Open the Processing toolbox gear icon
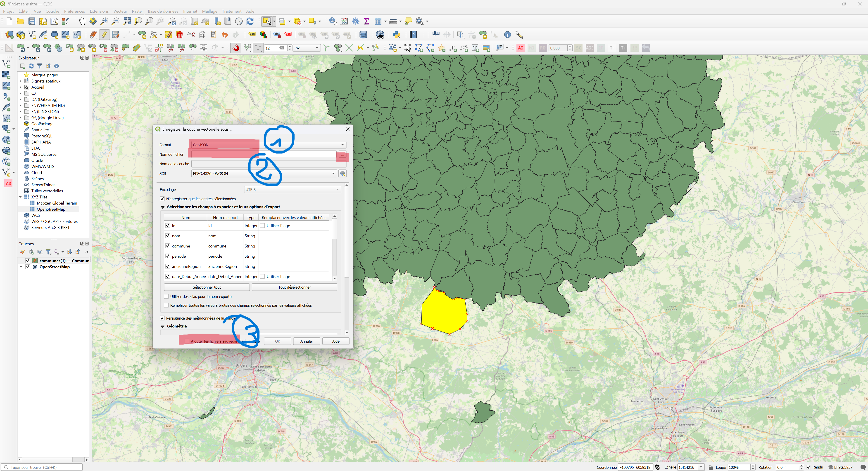Image resolution: width=868 pixels, height=471 pixels. pyautogui.click(x=355, y=21)
